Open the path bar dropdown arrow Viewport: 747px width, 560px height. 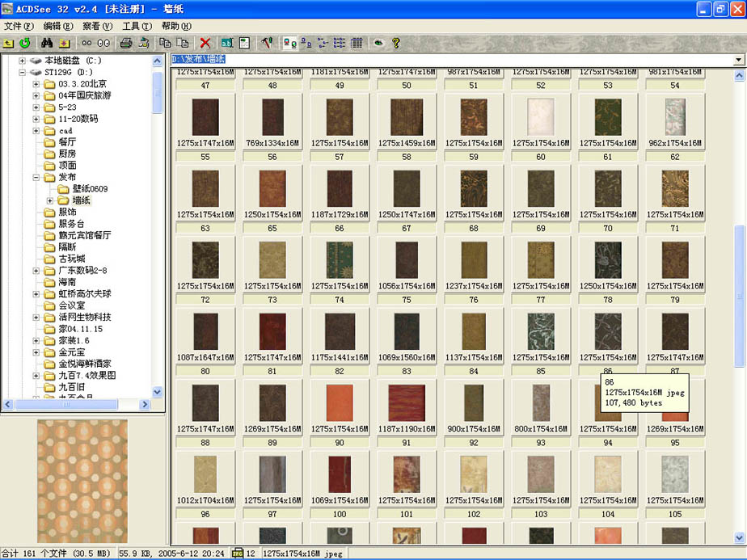point(738,60)
